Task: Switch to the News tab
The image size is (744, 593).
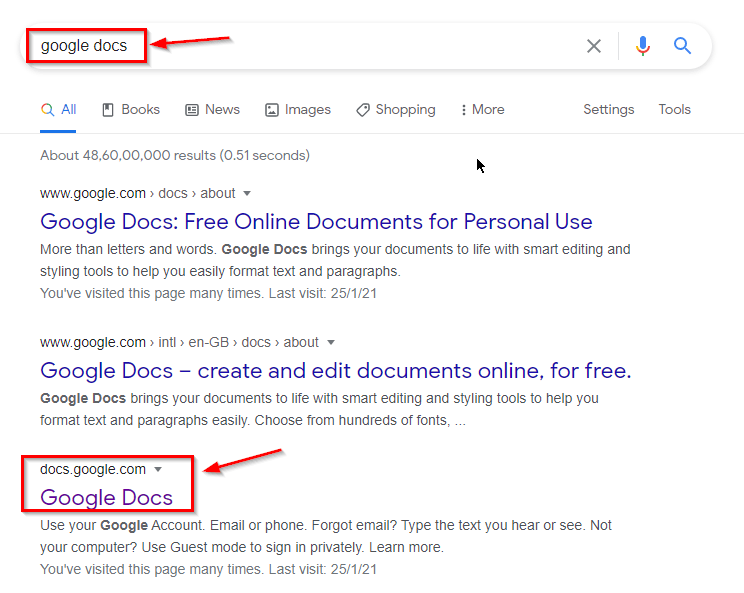Action: (213, 110)
